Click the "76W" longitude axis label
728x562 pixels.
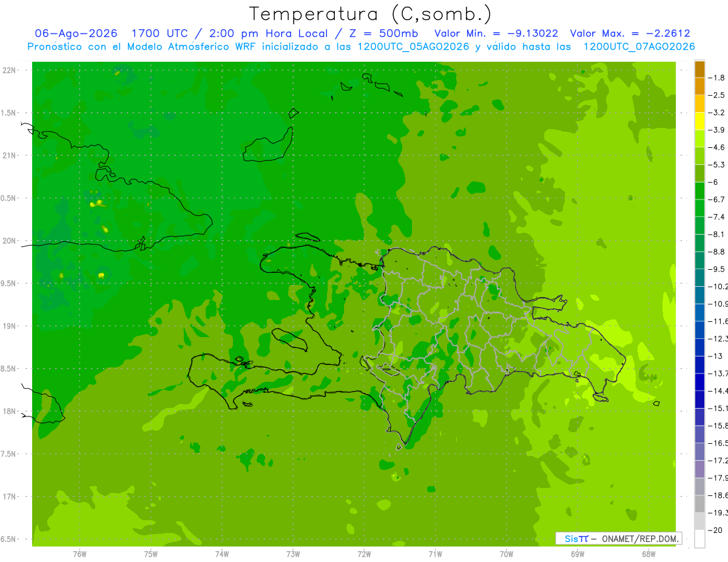[79, 553]
